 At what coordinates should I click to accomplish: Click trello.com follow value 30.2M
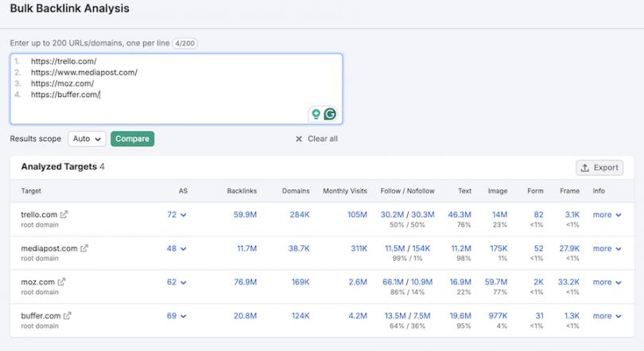coord(392,215)
